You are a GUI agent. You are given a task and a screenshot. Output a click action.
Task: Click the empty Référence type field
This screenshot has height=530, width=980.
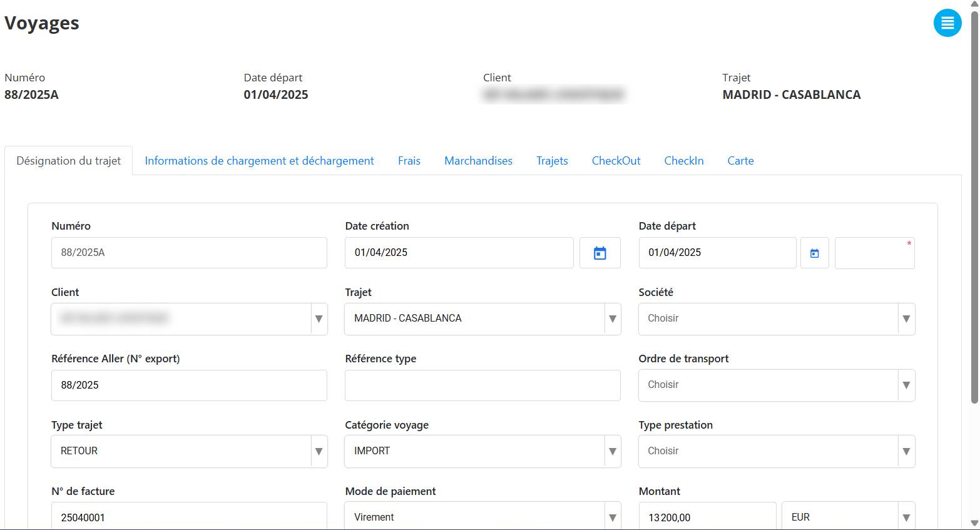[482, 385]
